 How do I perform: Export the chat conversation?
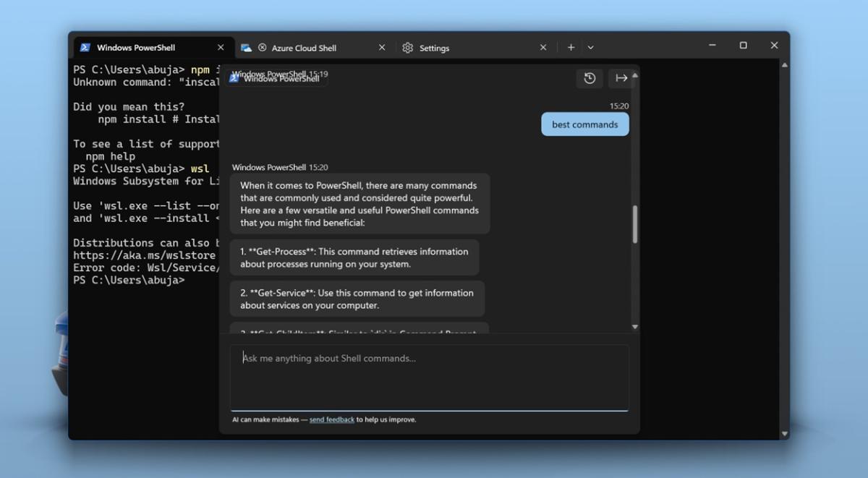[x=621, y=78]
